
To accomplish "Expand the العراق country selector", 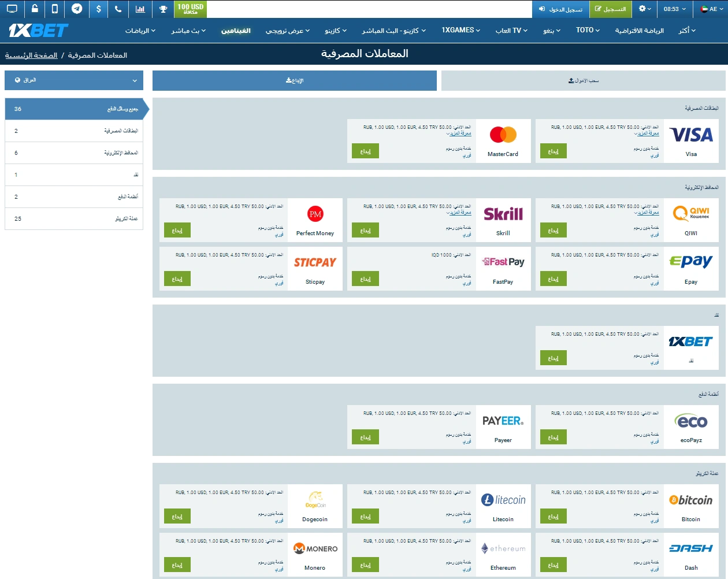I will click(x=73, y=80).
